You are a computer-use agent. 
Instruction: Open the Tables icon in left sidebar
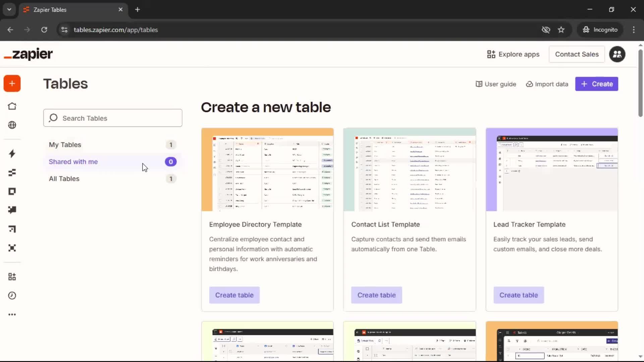point(12,173)
